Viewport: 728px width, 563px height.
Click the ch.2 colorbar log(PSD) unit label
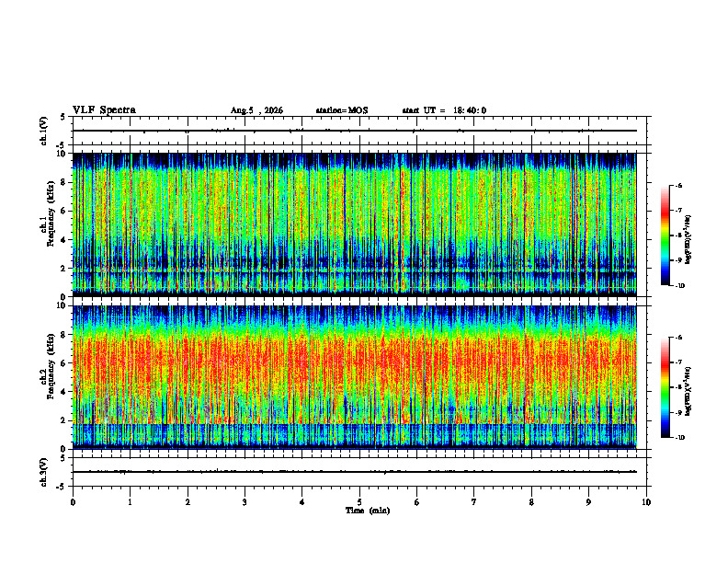[x=688, y=390]
